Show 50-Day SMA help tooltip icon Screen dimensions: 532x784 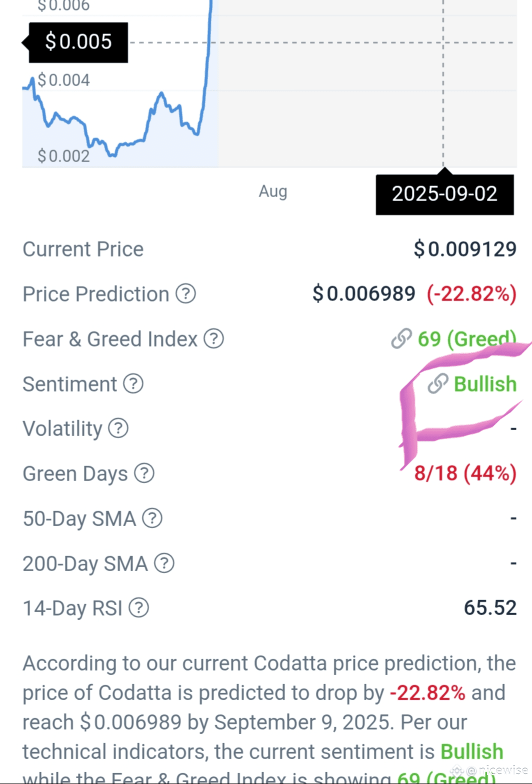pos(152,518)
